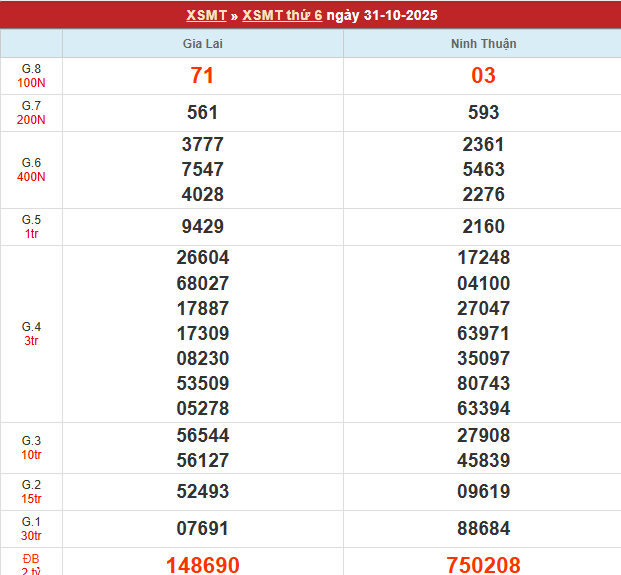This screenshot has width=621, height=575.
Task: Select Ninh Thuận G.4 number 27047
Action: tap(483, 308)
